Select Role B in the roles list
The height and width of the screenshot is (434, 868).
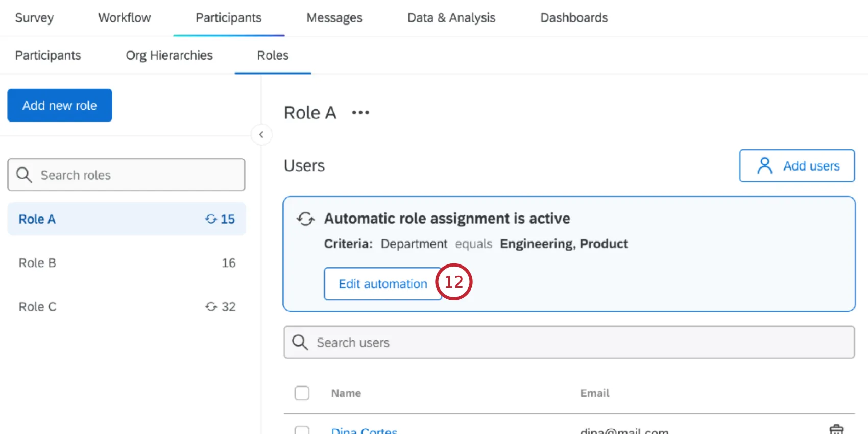point(127,263)
